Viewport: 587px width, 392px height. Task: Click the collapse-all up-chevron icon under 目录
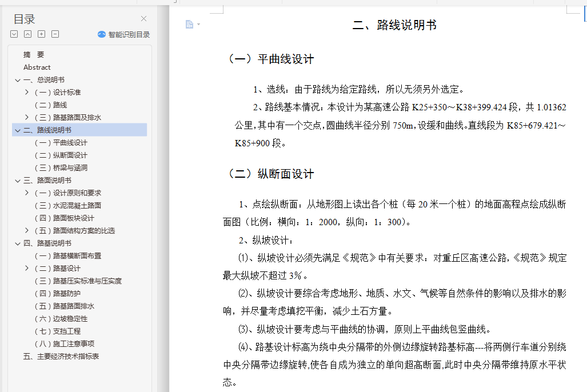[27, 34]
